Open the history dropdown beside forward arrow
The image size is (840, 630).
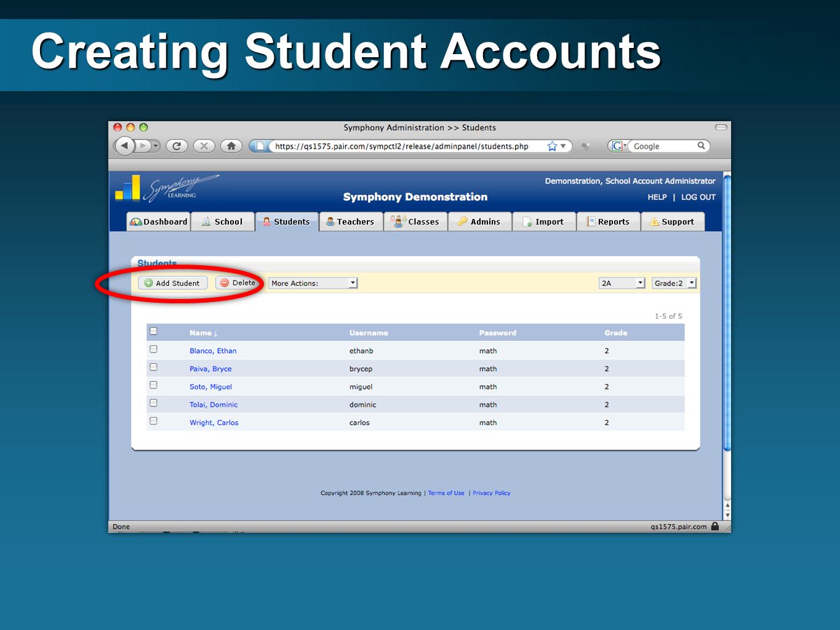point(156,146)
